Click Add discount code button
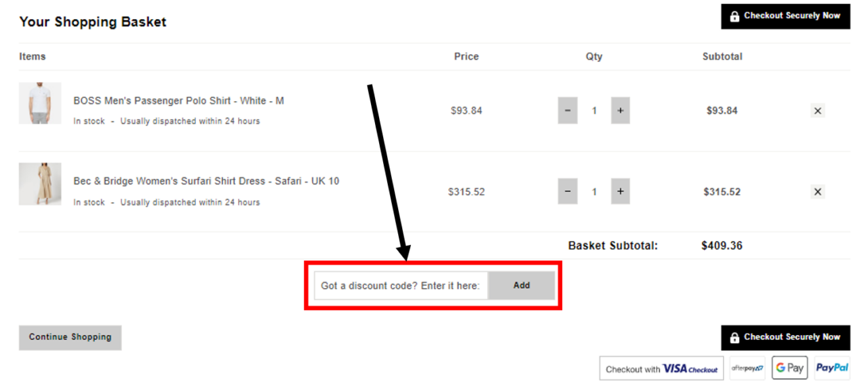Screen dimensions: 868x390 [521, 286]
